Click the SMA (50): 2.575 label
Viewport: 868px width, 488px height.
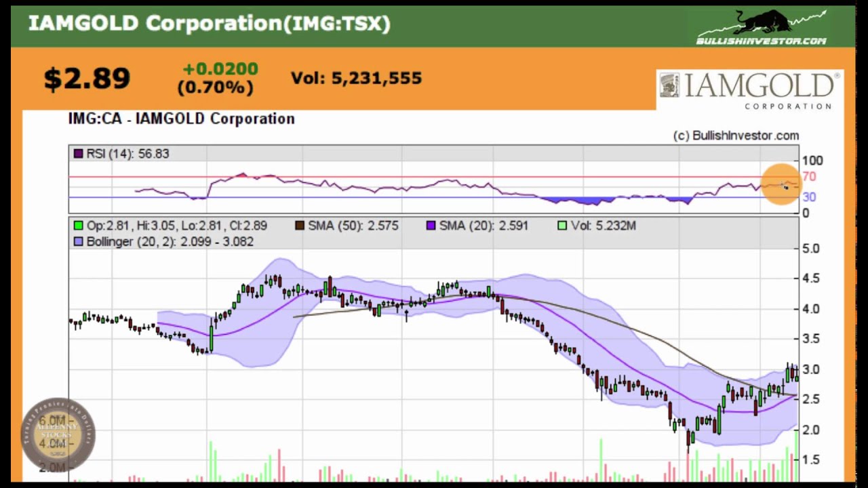point(353,226)
